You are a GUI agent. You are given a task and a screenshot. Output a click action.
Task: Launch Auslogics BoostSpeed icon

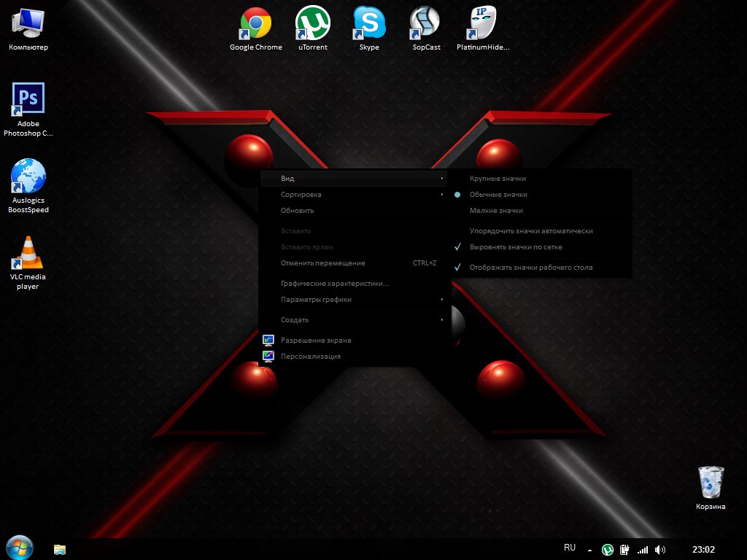(x=28, y=177)
